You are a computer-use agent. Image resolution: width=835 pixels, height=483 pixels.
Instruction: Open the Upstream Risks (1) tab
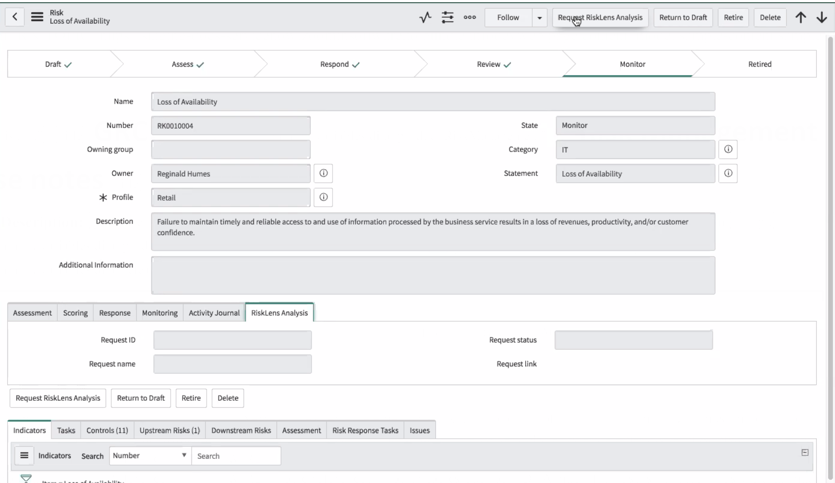pyautogui.click(x=169, y=430)
